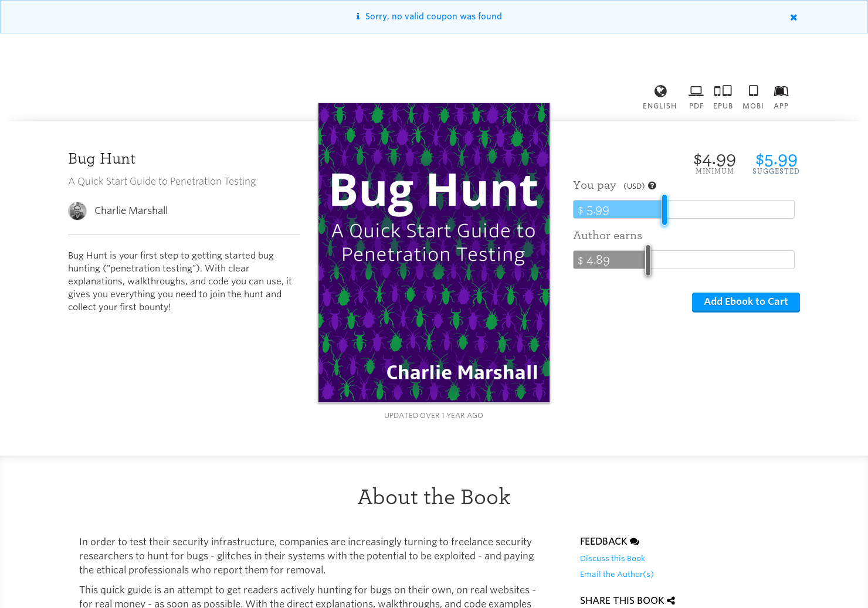Click the globe English language icon
Image resolution: width=868 pixels, height=608 pixels.
click(x=660, y=91)
